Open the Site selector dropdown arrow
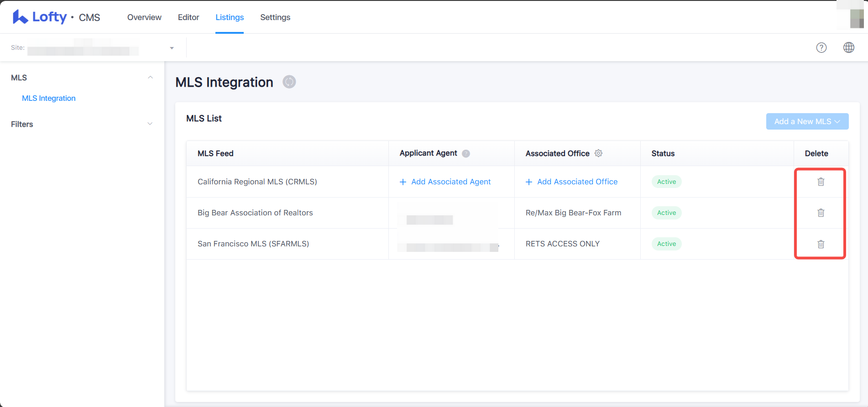 pyautogui.click(x=172, y=48)
